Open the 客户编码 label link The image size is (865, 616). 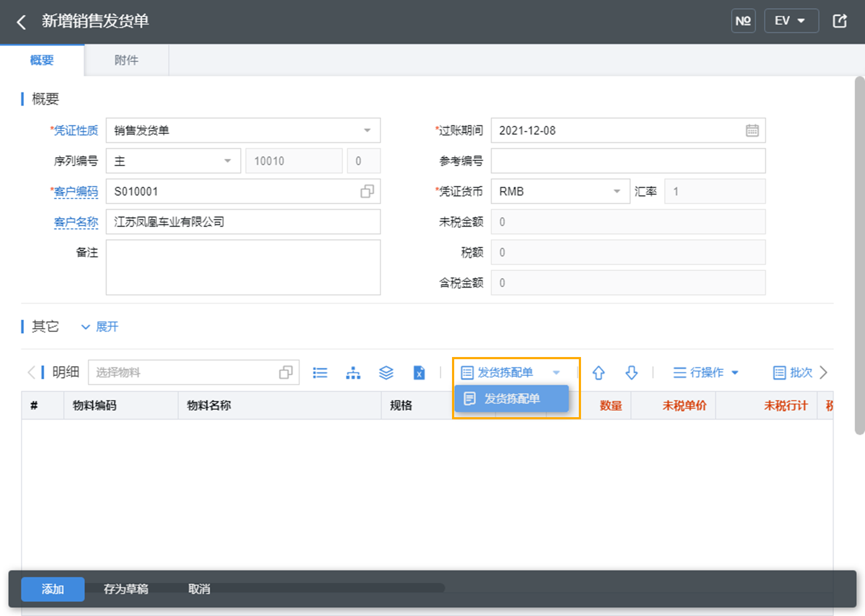coord(76,191)
